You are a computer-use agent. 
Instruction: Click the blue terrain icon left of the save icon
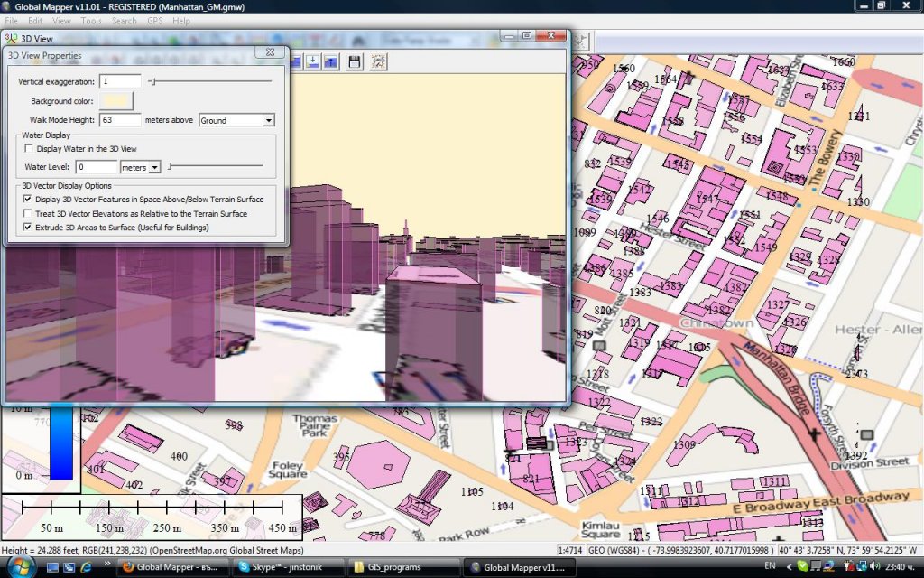coord(331,61)
